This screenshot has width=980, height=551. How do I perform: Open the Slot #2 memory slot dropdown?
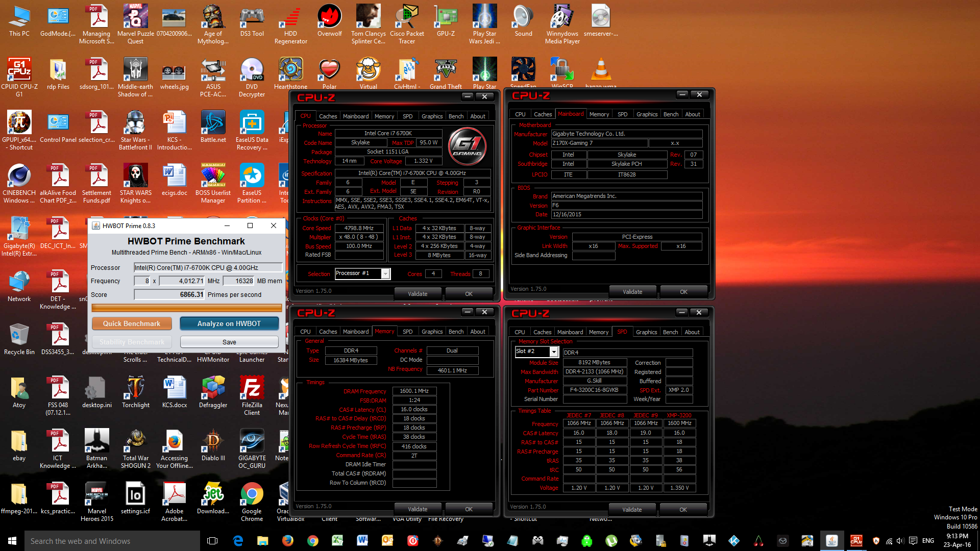pos(554,352)
